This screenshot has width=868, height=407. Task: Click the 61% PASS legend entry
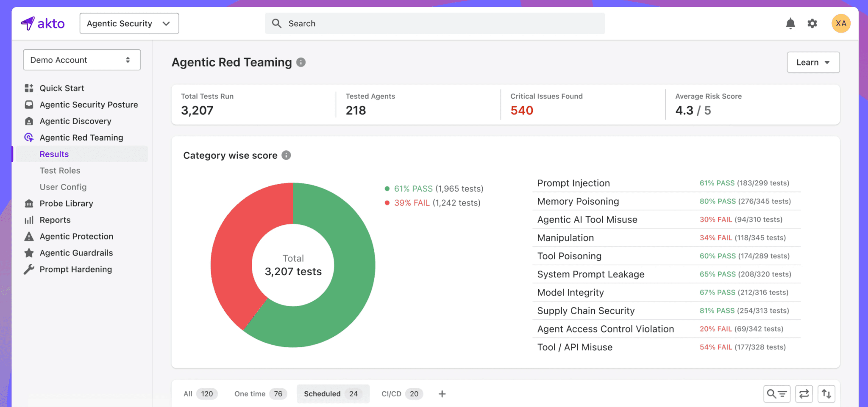pos(434,188)
